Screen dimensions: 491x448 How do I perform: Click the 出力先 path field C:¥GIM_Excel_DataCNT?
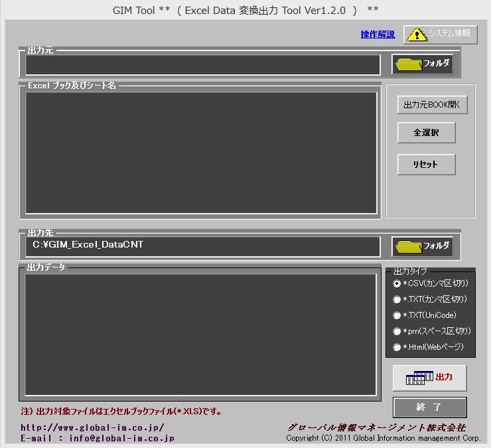point(203,247)
